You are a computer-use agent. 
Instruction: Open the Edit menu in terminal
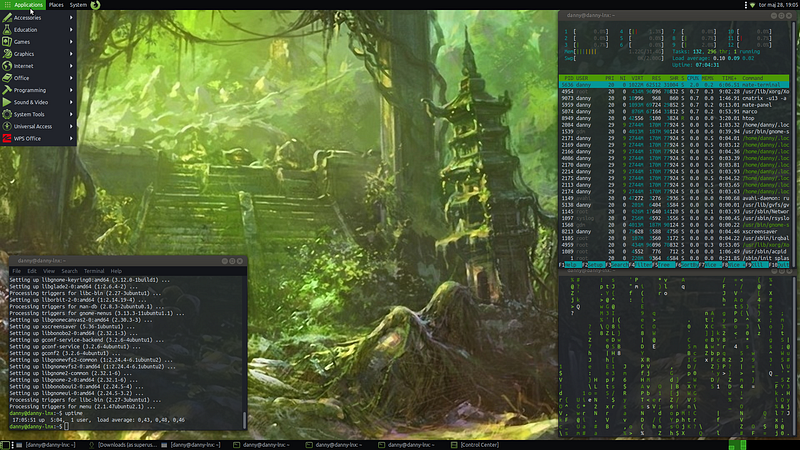32,271
